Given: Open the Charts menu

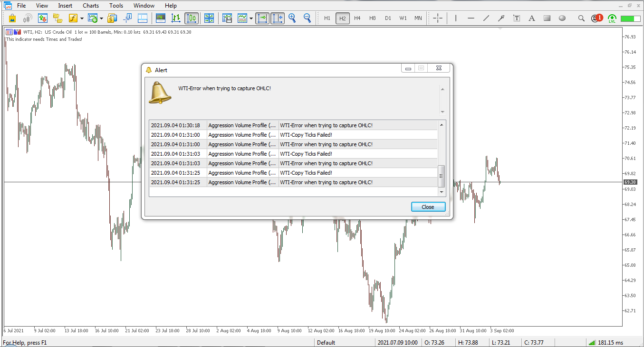Looking at the screenshot, I should 91,6.
